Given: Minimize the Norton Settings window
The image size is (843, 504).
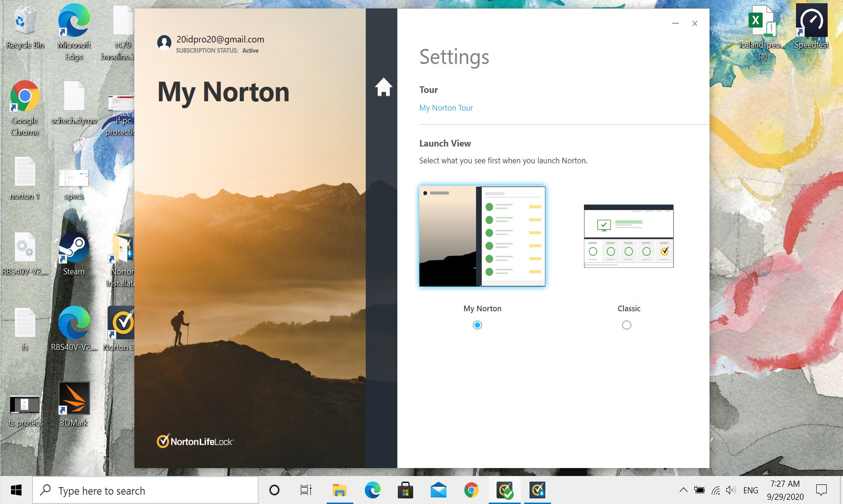Looking at the screenshot, I should pyautogui.click(x=675, y=23).
